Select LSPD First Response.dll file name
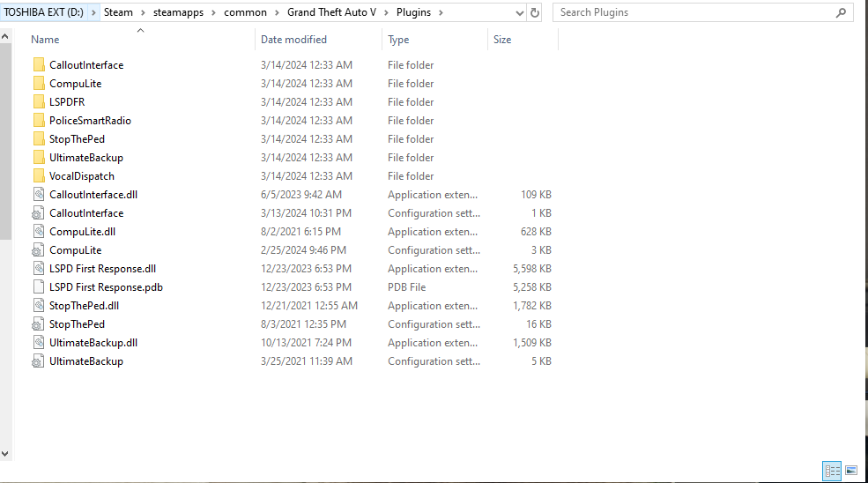 coord(102,269)
